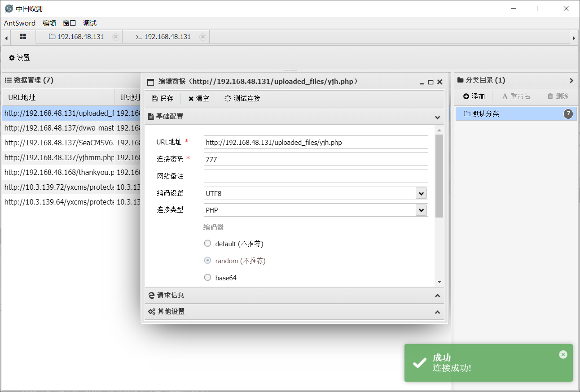Image resolution: width=580 pixels, height=392 pixels.
Task: Click the dialog scrollbar down arrow
Action: tap(439, 282)
